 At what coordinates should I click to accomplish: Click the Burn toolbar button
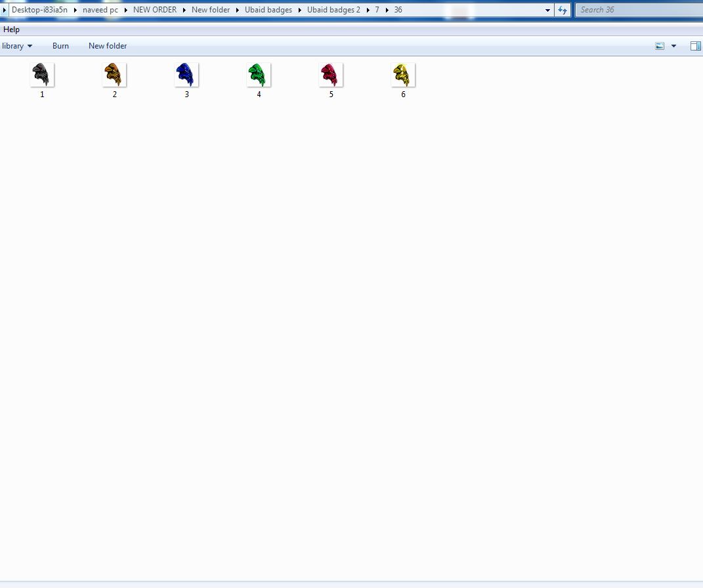60,46
